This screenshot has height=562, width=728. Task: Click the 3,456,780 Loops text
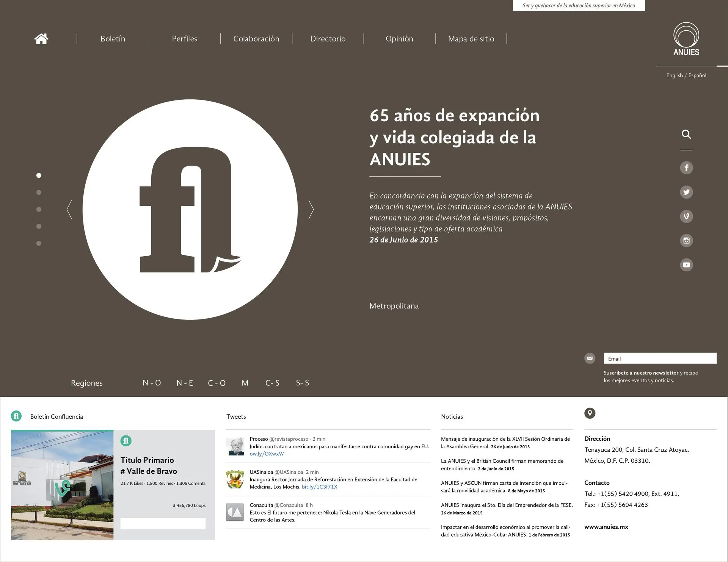[189, 505]
